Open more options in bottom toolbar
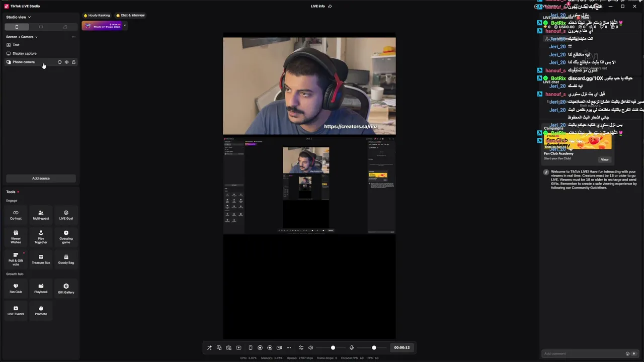644x362 pixels. [289, 347]
